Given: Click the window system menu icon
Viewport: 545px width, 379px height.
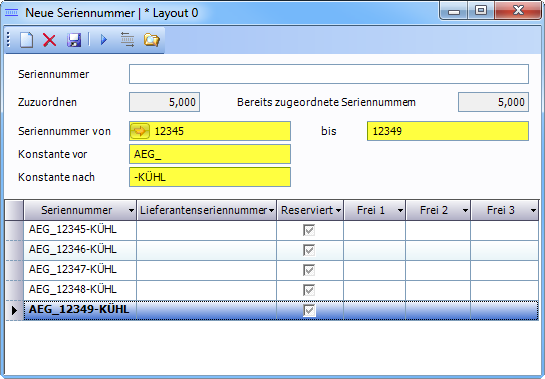Looking at the screenshot, I should (11, 13).
